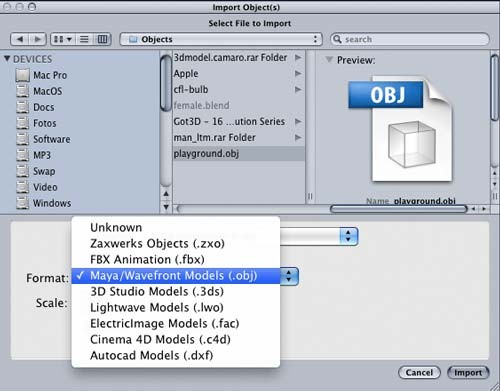Click the preview pane vertical scrollbar thumb
The width and height of the screenshot is (500, 391).
tap(495, 87)
